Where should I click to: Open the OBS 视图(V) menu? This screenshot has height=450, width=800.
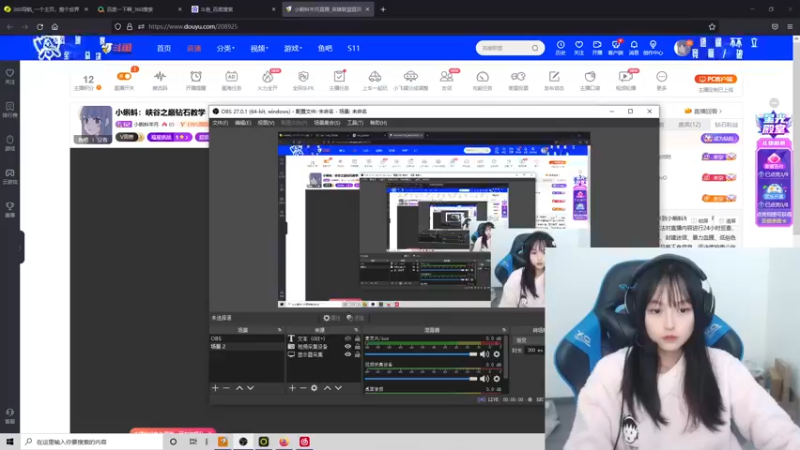click(x=266, y=123)
